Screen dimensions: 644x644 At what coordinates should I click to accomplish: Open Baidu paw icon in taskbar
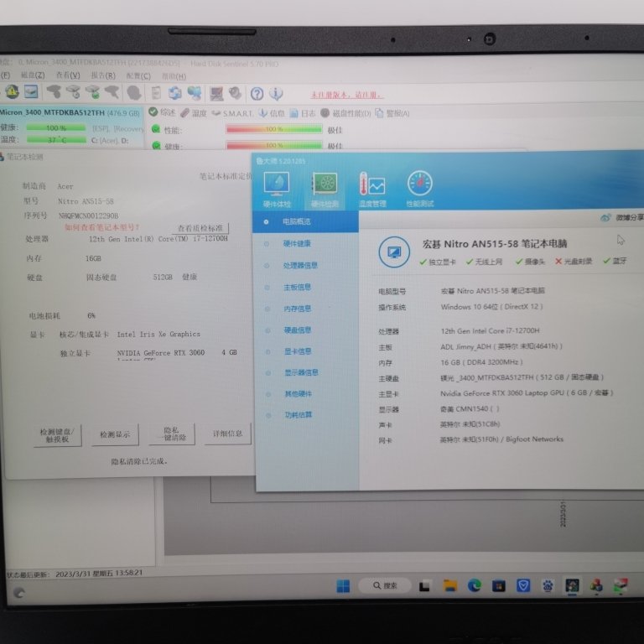[x=548, y=585]
